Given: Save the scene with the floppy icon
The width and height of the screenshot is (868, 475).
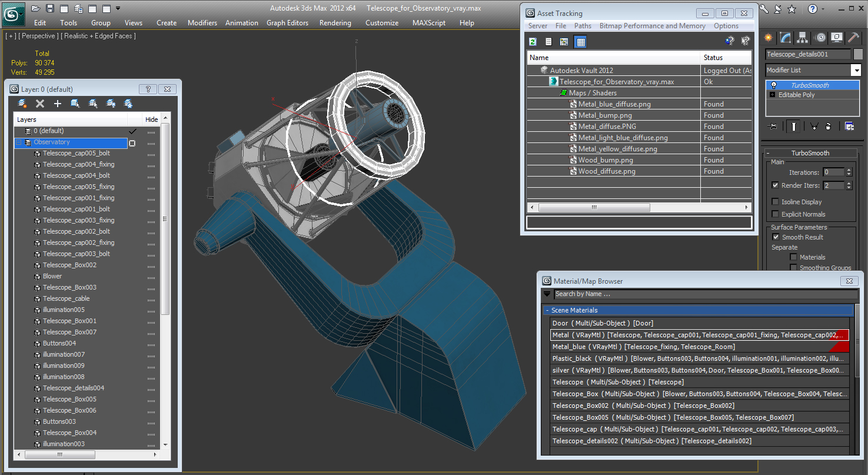Looking at the screenshot, I should 50,8.
